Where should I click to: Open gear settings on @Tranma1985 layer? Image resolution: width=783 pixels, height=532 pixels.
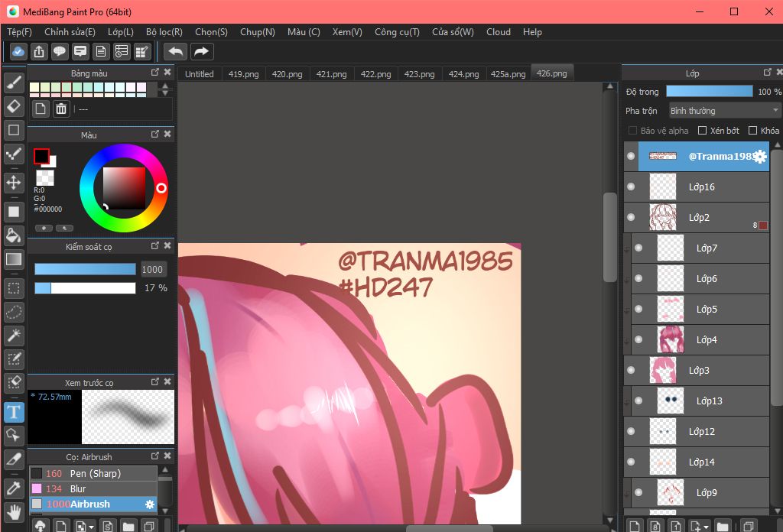point(759,157)
